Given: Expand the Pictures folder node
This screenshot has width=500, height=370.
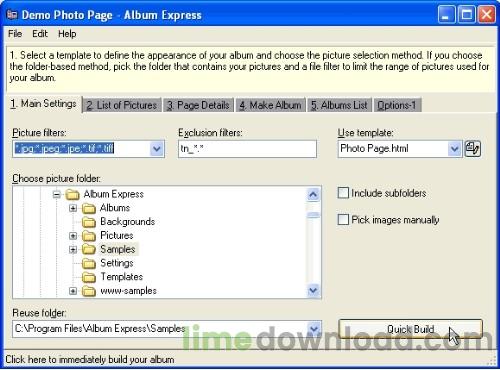Looking at the screenshot, I should 73,236.
